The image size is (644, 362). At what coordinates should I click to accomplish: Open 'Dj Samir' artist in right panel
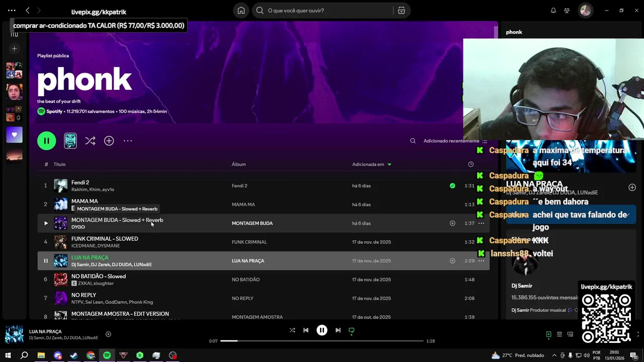click(522, 286)
